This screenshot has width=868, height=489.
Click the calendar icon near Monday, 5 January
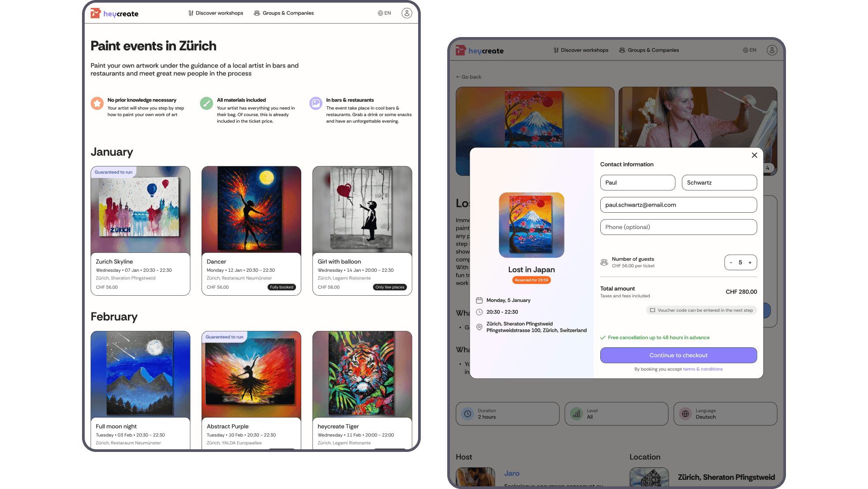click(x=479, y=300)
